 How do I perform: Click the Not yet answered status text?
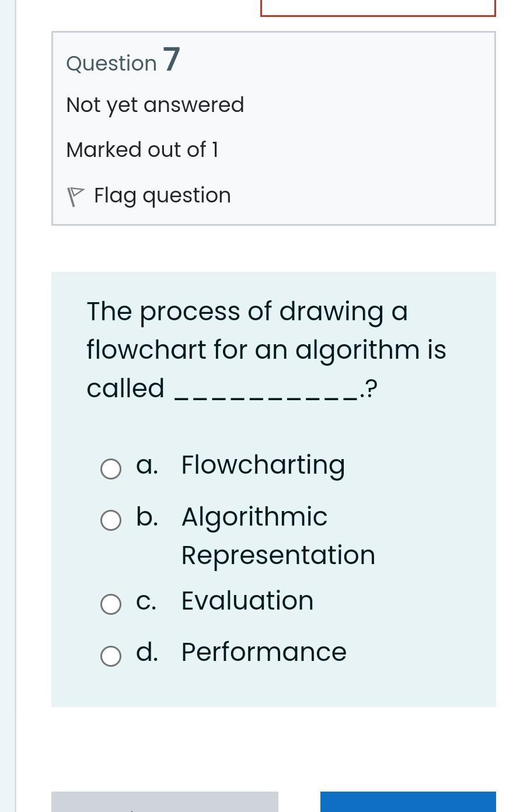pos(155,105)
